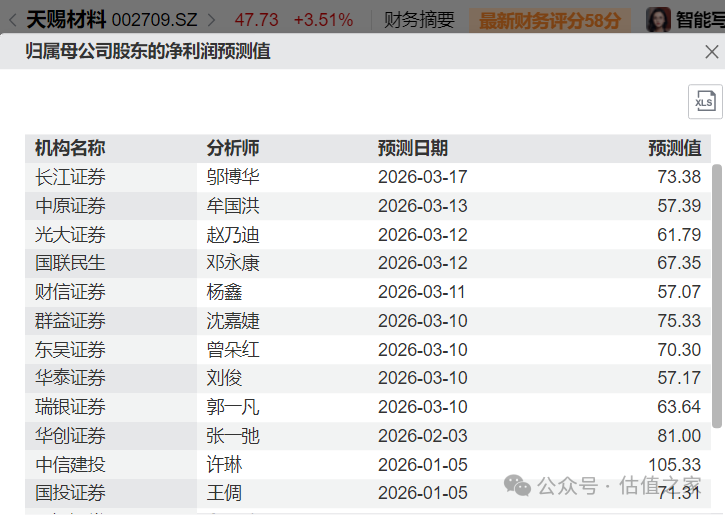Click forecast value 75.33
Screen dimensions: 725x515
(679, 321)
